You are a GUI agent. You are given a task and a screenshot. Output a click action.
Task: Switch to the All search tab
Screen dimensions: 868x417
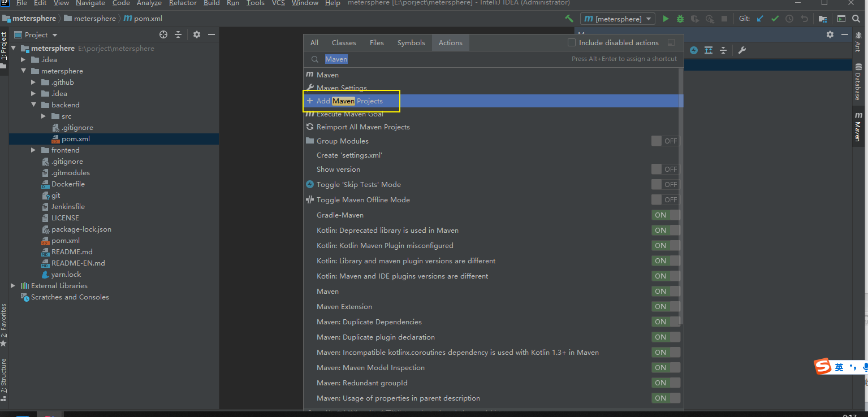coord(314,43)
